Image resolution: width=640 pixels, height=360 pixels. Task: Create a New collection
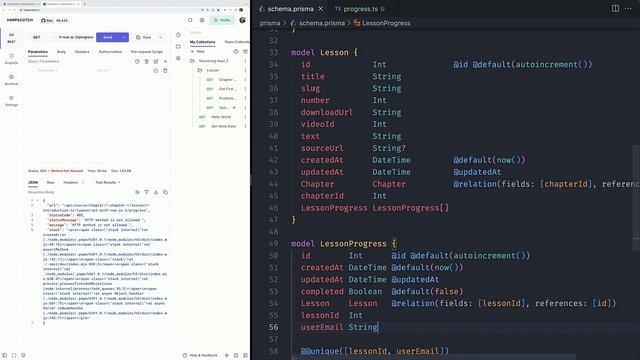click(198, 52)
